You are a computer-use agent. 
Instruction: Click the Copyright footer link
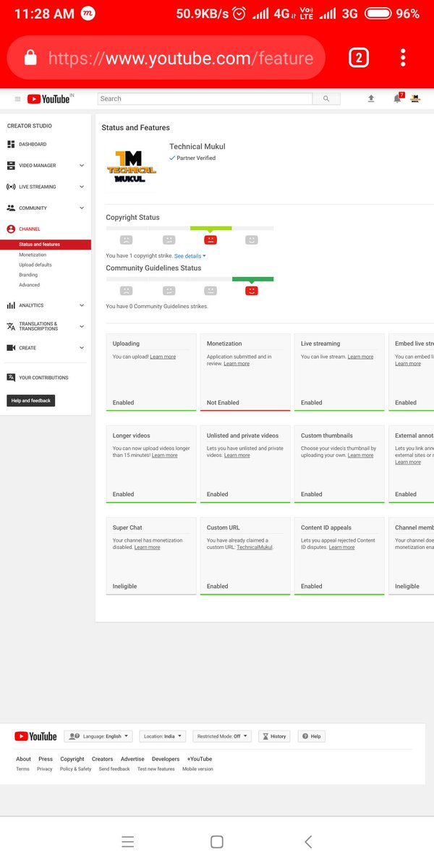click(x=72, y=759)
